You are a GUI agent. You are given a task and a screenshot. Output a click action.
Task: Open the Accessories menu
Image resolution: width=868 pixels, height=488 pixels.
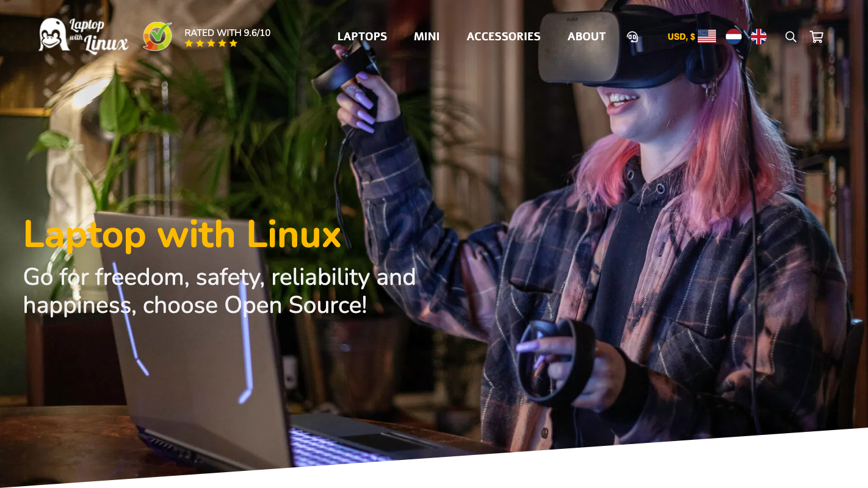(x=504, y=37)
